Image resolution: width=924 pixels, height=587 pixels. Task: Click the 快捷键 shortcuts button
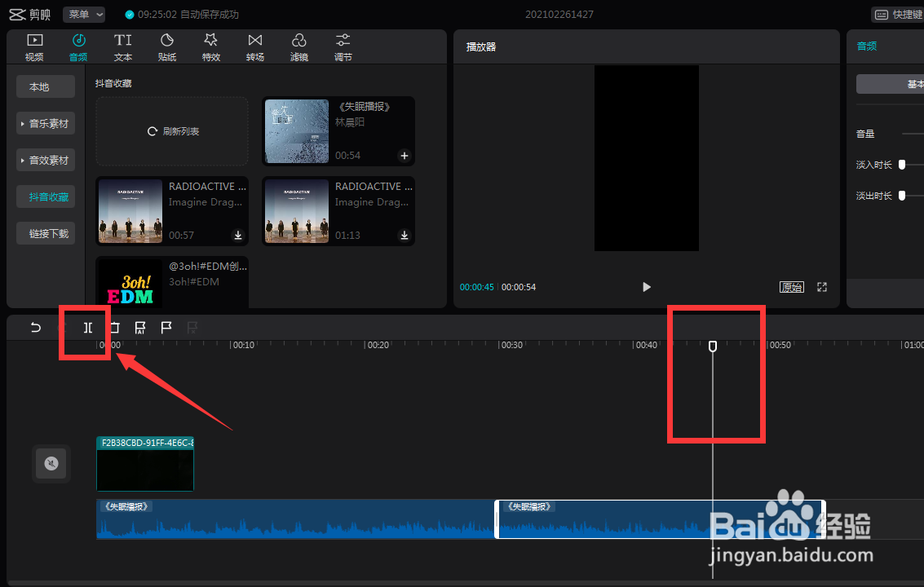click(897, 14)
